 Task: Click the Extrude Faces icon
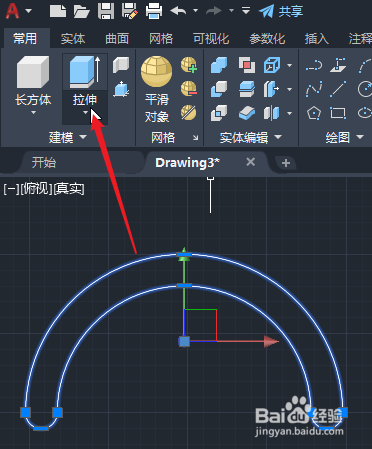click(272, 89)
